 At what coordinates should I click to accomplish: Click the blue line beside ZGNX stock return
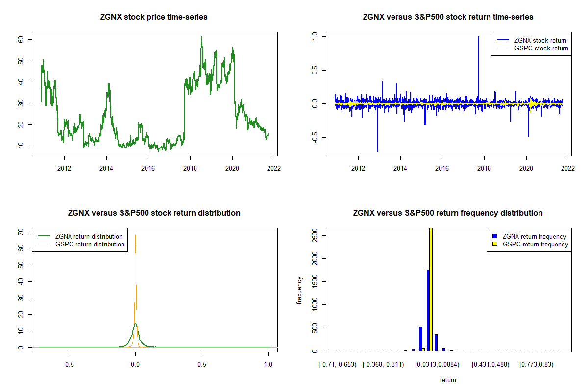tap(502, 41)
